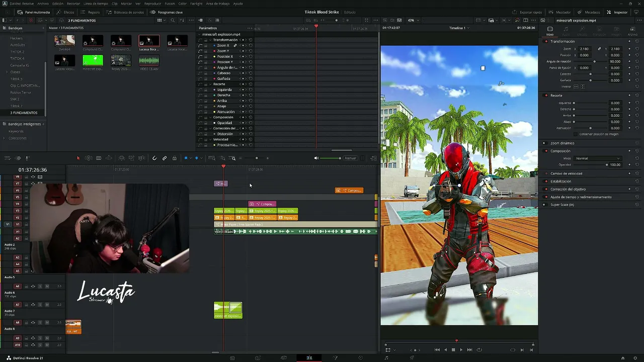Switch to the Archivo tab in Inspector
The image size is (644, 362).
[632, 31]
